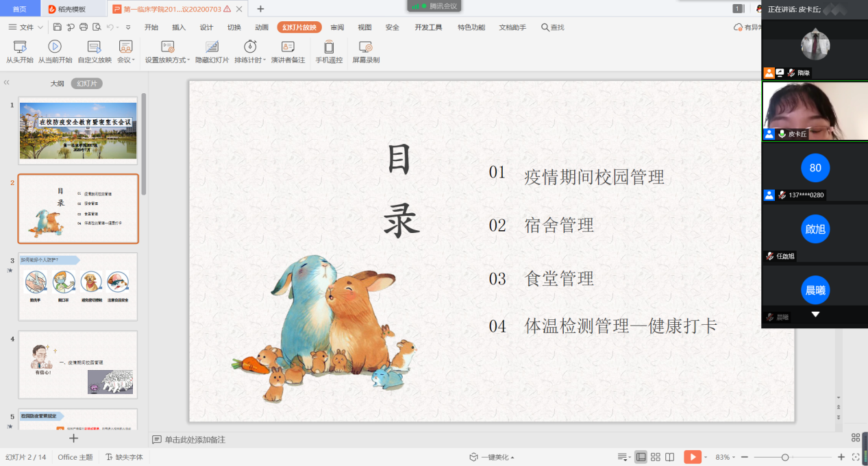Adjust the zoom slider handle

785,457
